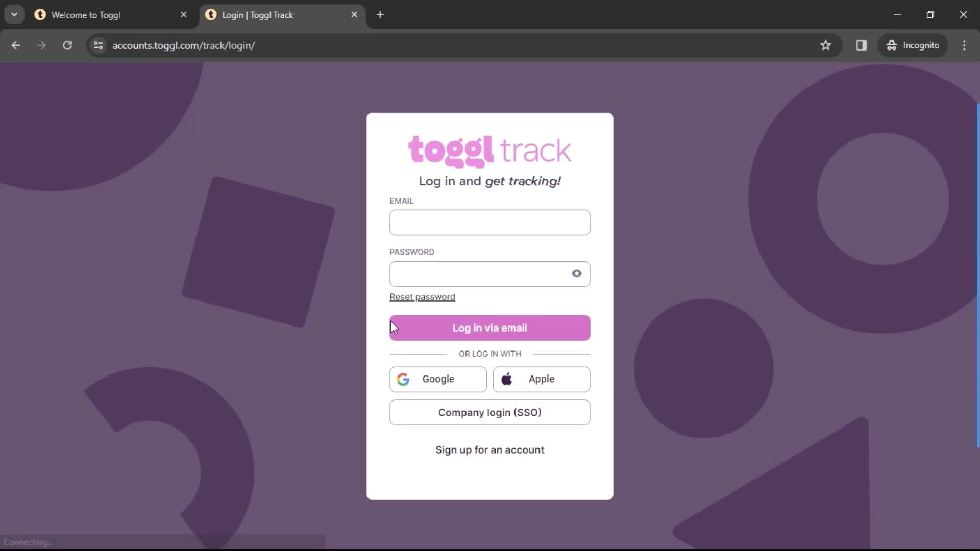This screenshot has height=551, width=980.
Task: Minimize the browser window
Action: [x=897, y=15]
